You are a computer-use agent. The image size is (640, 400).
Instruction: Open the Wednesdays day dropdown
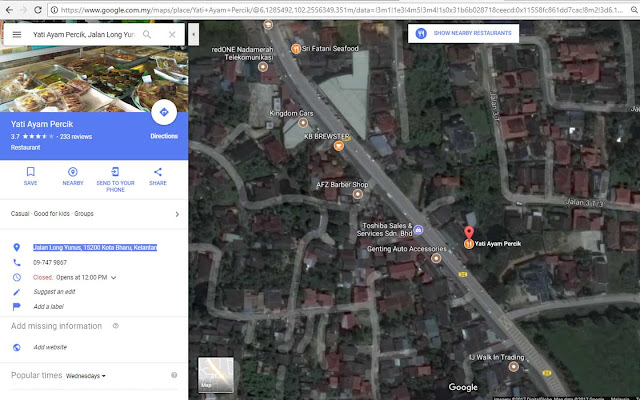click(x=85, y=376)
